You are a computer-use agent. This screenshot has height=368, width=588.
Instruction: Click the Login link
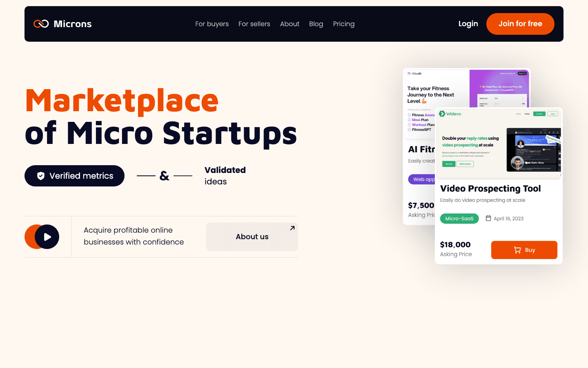[468, 24]
